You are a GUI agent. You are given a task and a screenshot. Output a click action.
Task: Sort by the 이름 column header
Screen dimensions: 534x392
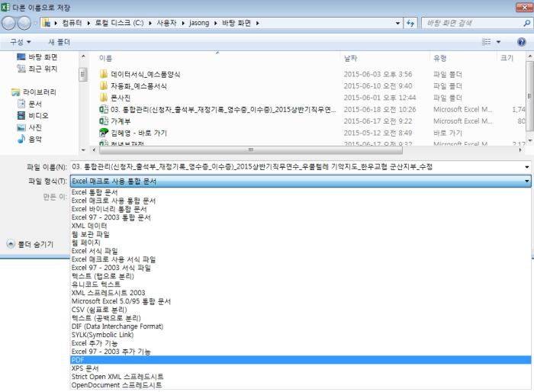(x=105, y=58)
